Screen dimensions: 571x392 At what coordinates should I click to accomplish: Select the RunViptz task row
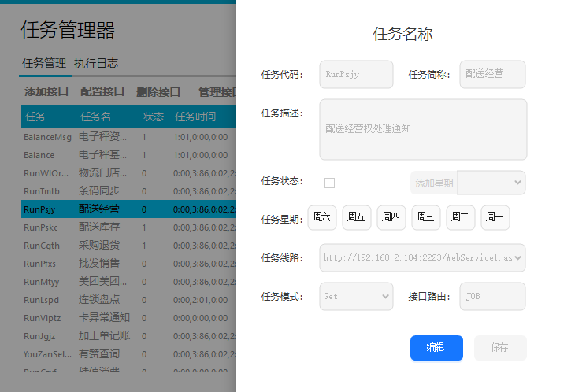click(x=128, y=318)
